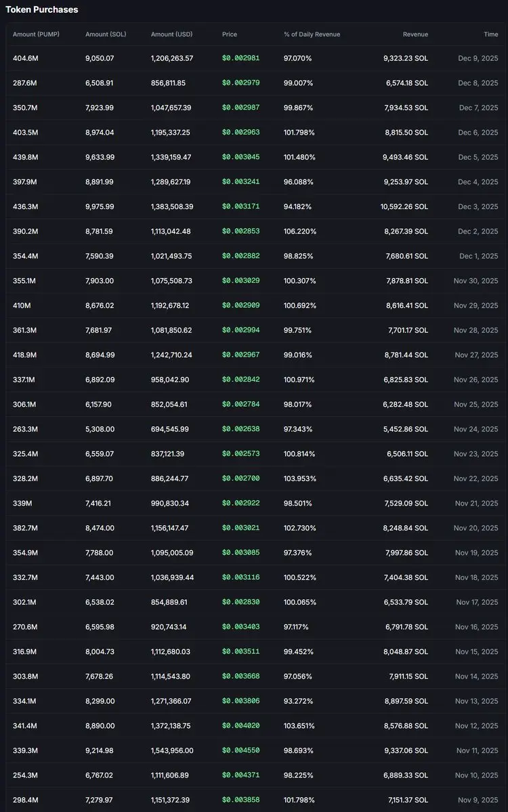This screenshot has width=508, height=812.
Task: Click the 410M PUMP amount cell
Action: click(x=22, y=306)
